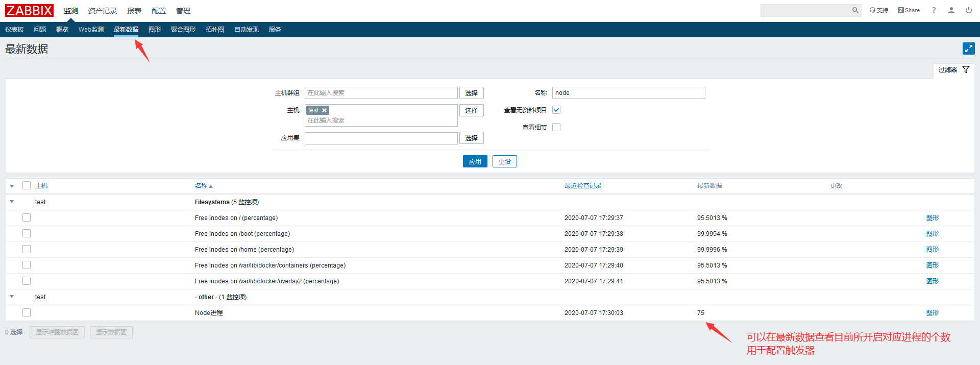Uncheck the 查看无资料项目 checkbox
This screenshot has width=980, height=365.
[556, 110]
